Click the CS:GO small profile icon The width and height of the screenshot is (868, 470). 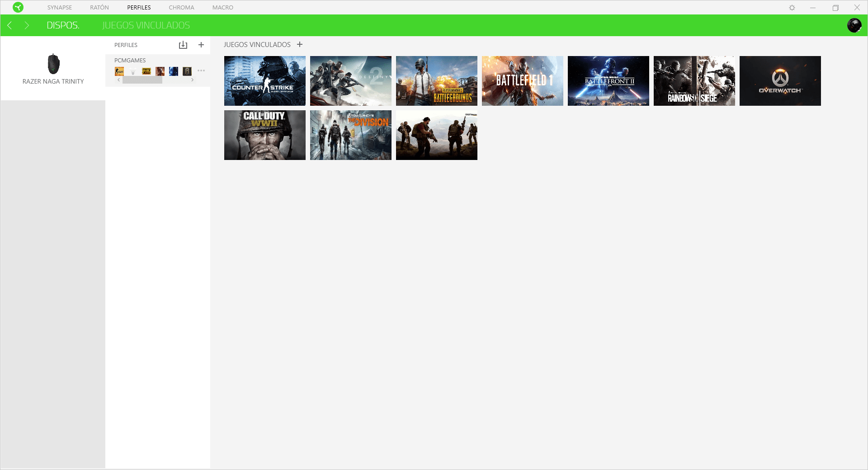[119, 71]
